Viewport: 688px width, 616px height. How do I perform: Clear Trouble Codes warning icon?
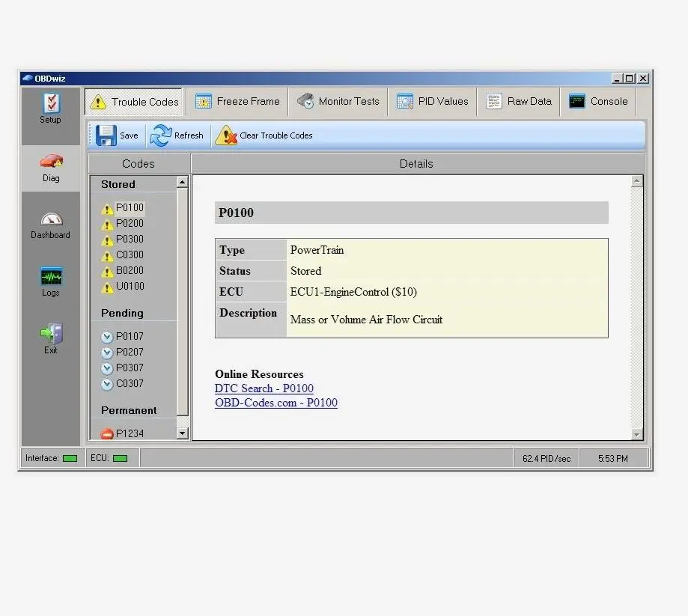225,135
